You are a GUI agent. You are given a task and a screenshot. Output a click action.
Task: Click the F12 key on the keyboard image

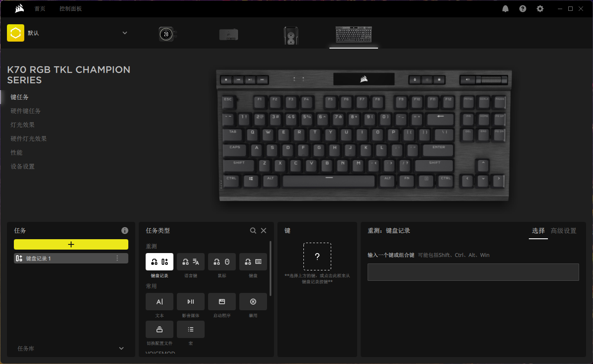click(x=448, y=102)
